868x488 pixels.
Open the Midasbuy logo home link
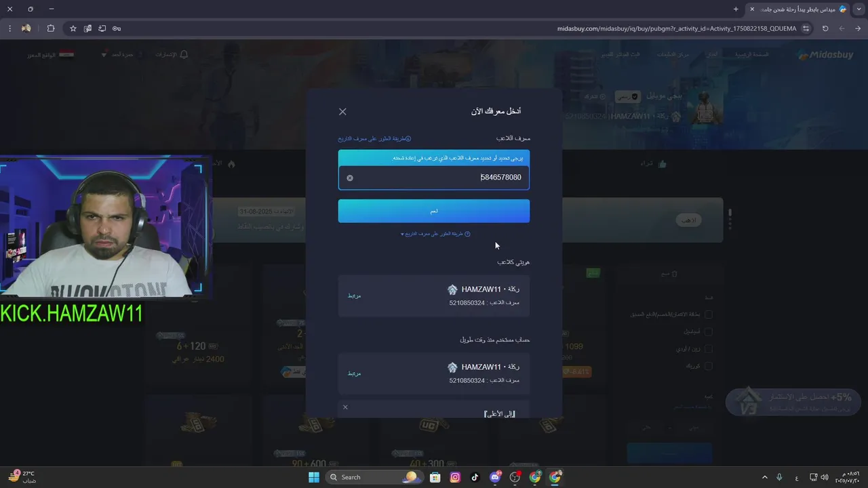(825, 55)
